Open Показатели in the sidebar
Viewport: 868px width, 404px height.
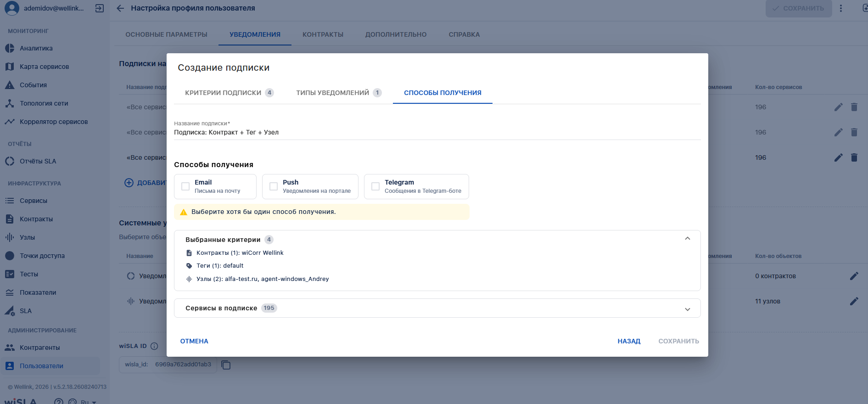[38, 292]
